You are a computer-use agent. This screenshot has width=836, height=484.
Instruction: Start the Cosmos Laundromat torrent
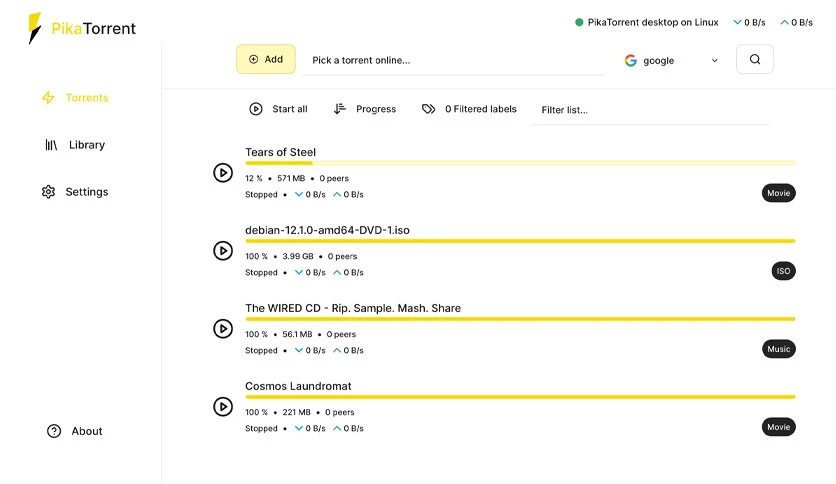coord(223,406)
